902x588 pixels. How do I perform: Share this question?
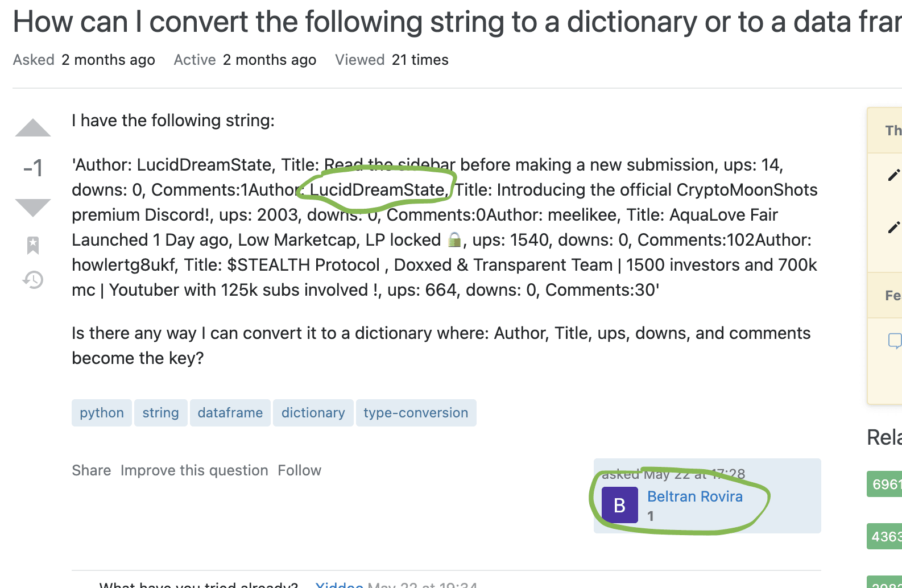click(91, 470)
